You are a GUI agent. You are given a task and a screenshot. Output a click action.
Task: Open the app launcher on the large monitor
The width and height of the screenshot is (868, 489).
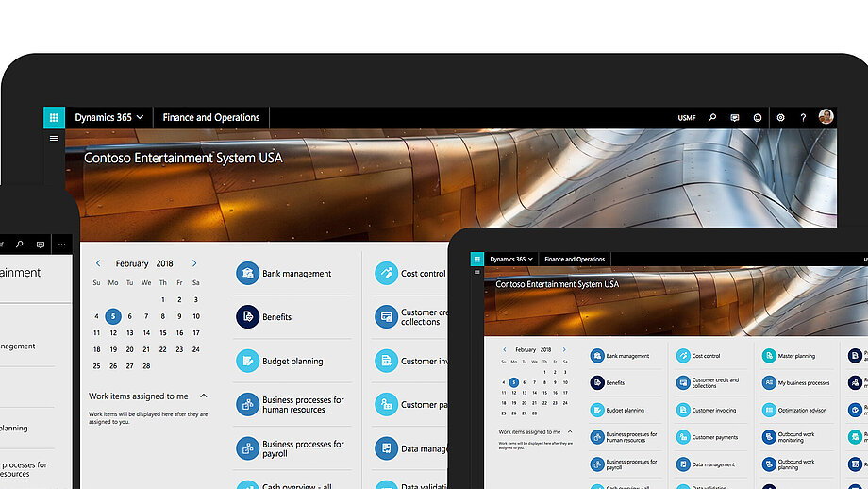click(x=55, y=117)
